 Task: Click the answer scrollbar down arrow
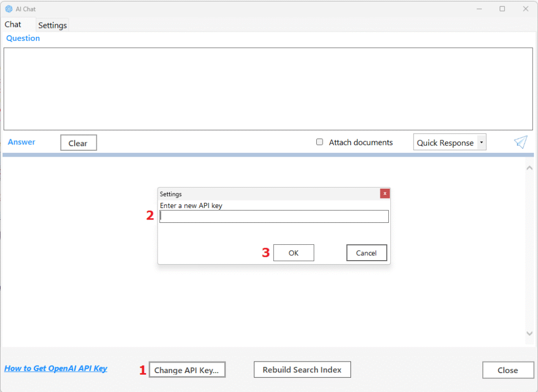pos(529,334)
